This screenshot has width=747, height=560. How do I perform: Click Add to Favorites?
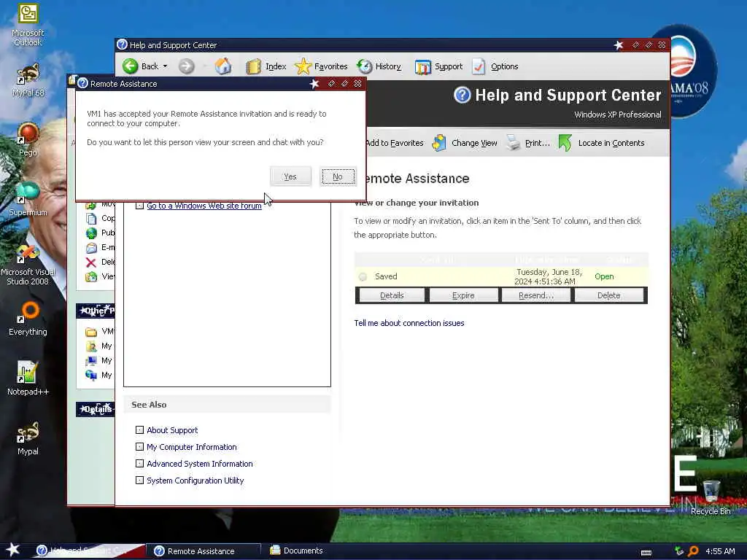395,143
